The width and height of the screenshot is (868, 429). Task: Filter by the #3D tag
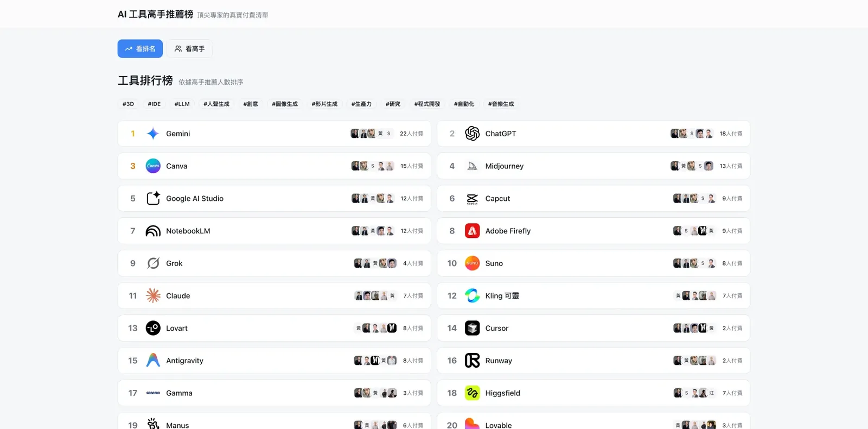pos(128,104)
